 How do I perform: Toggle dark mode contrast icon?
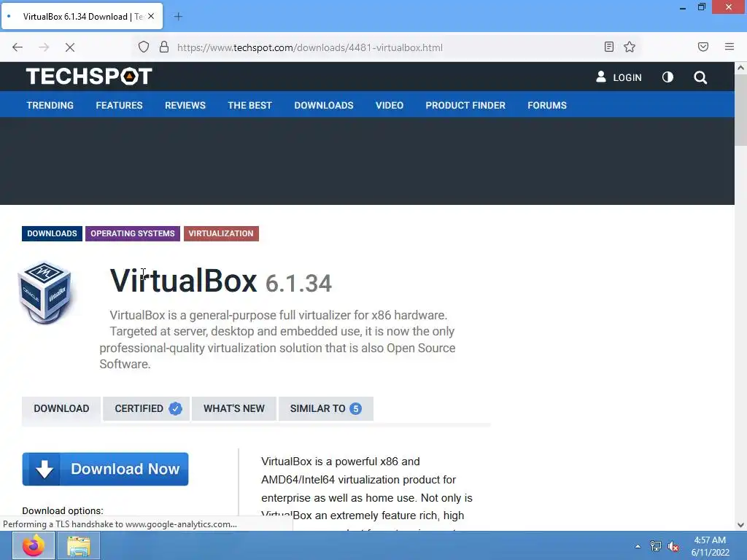point(668,77)
